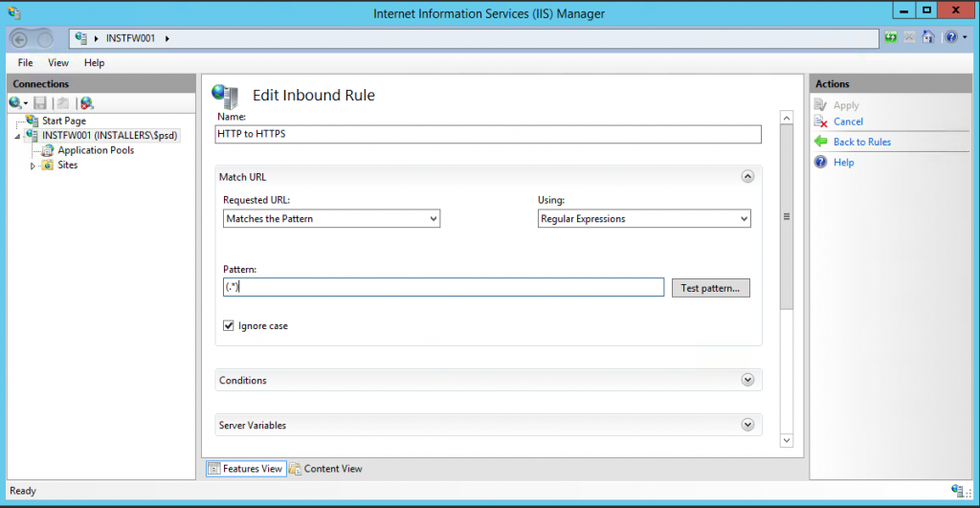
Task: Open the Using Regular Expressions dropdown
Action: (x=644, y=219)
